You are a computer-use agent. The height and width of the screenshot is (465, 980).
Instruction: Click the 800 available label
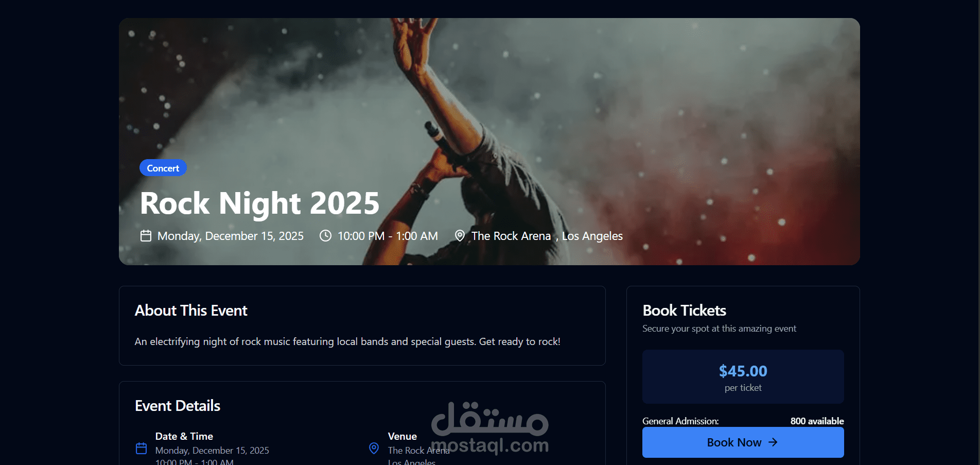(x=817, y=421)
